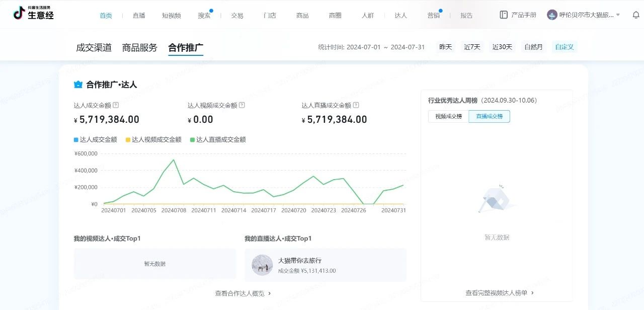Switch to the 成交渠道 tab

pos(94,48)
